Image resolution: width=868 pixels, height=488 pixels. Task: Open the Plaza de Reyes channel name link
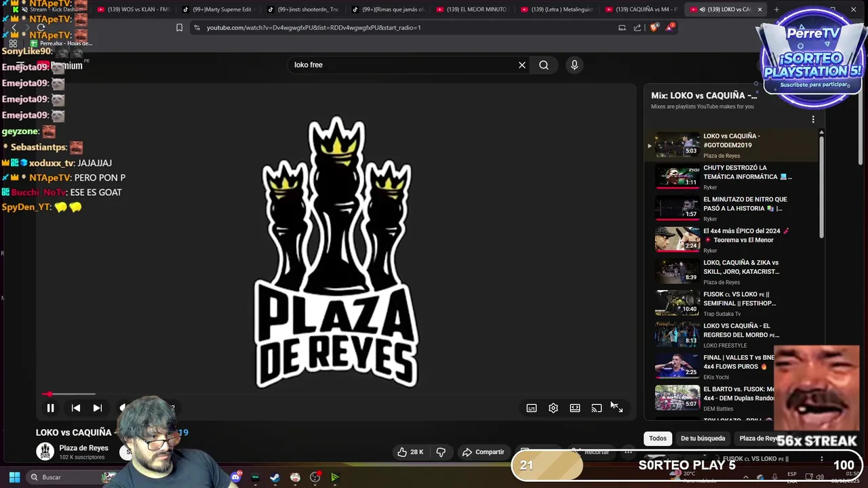[83, 448]
